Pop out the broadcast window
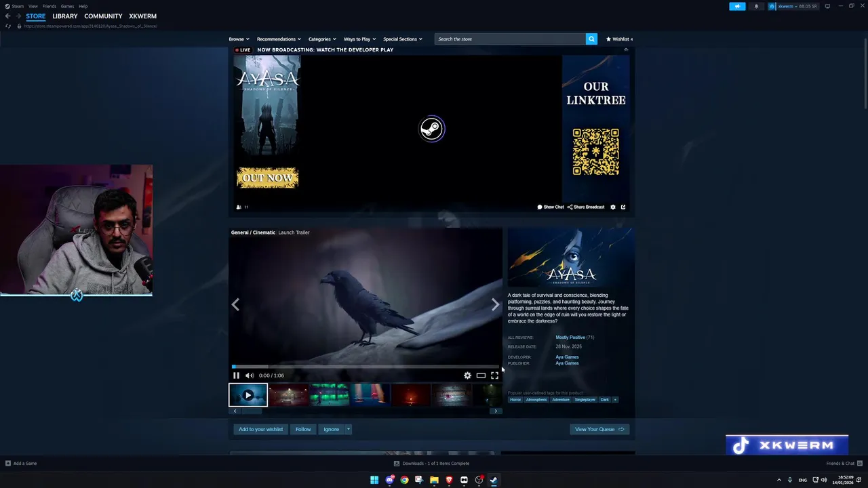 point(623,207)
